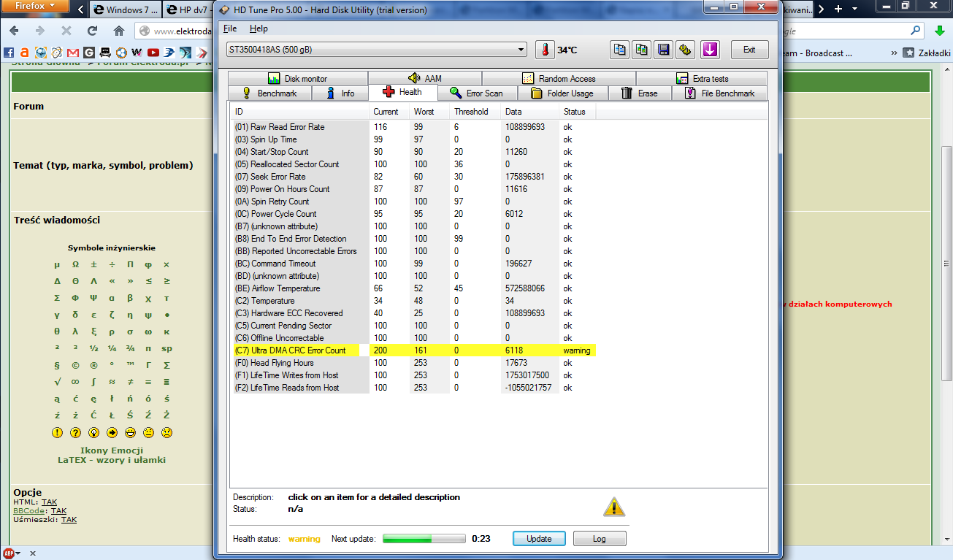Image resolution: width=953 pixels, height=560 pixels.
Task: Open the Disk monitor tab
Action: pos(298,79)
